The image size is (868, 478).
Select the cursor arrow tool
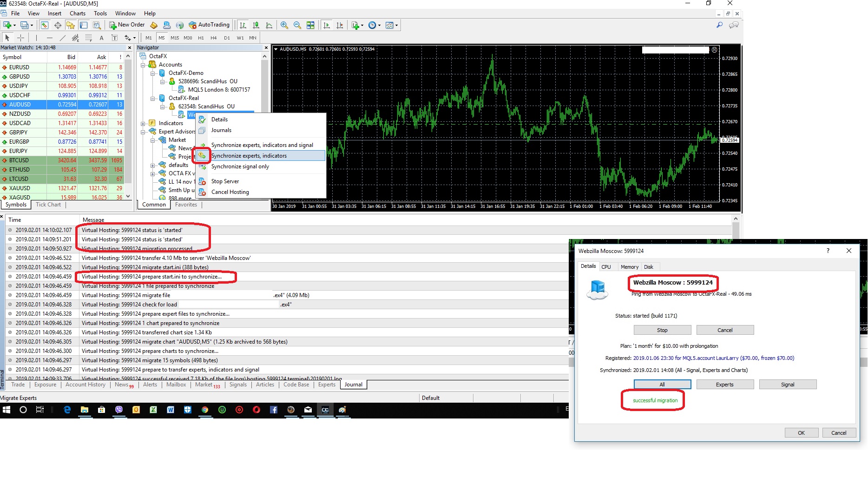pyautogui.click(x=7, y=38)
